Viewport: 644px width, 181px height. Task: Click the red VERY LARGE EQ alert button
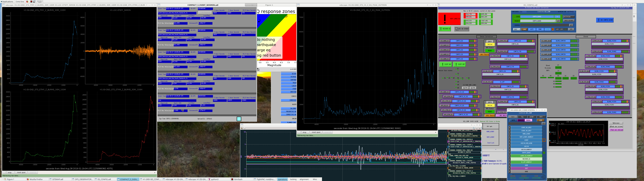pos(449,19)
